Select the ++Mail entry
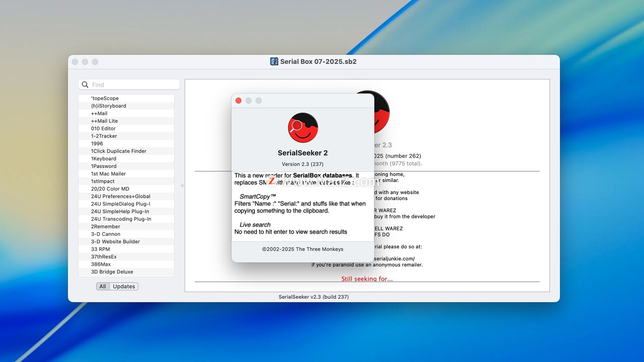The width and height of the screenshot is (644, 362). [x=126, y=113]
